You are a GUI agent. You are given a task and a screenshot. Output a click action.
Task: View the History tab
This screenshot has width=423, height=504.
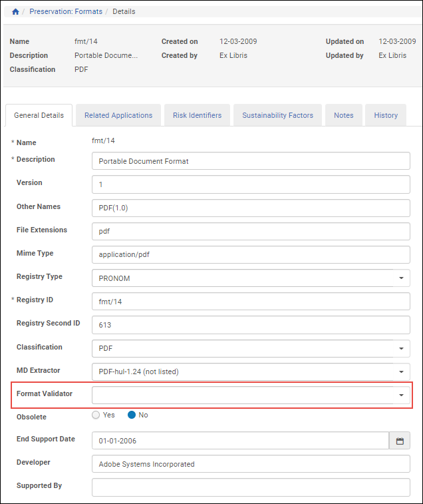tap(386, 115)
